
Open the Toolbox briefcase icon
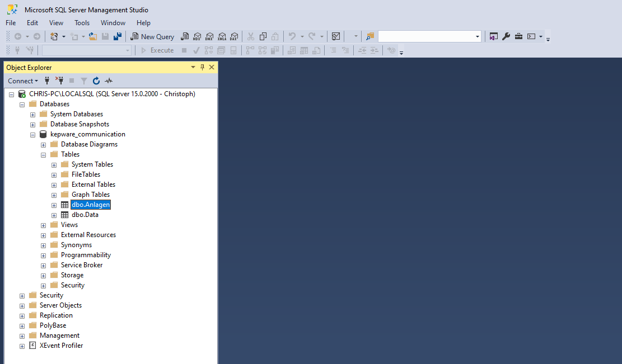518,36
